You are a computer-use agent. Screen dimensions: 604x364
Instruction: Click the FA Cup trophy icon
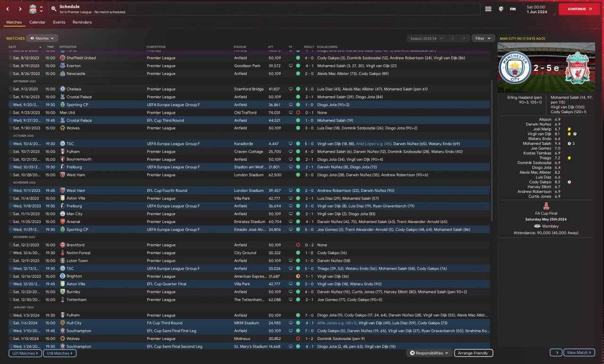point(546,206)
